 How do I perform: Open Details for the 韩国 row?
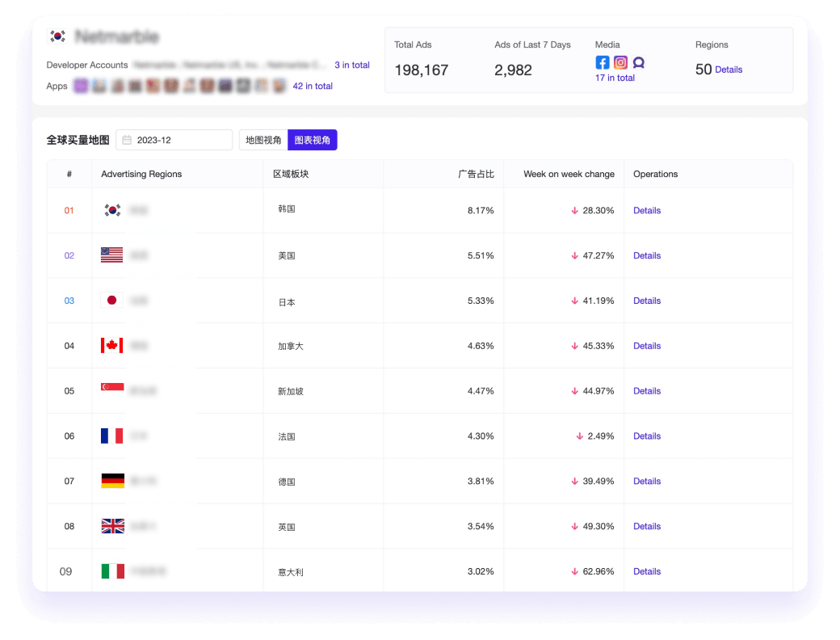tap(647, 210)
